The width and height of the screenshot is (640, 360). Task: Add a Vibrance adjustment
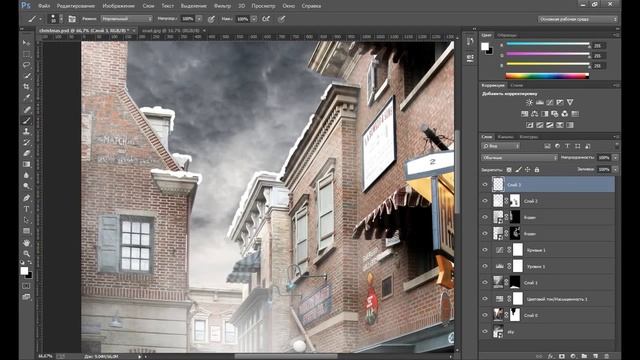tap(570, 102)
